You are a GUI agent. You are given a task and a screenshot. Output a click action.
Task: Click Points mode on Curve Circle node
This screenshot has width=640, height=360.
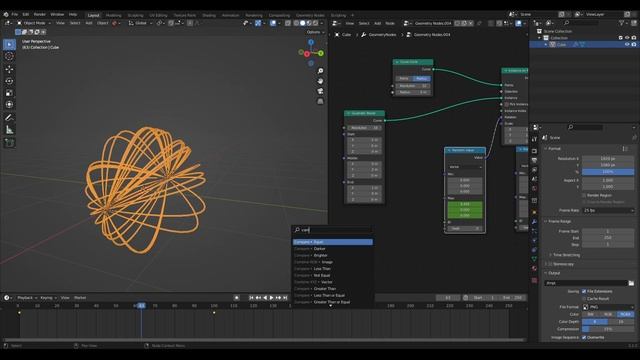(x=404, y=78)
